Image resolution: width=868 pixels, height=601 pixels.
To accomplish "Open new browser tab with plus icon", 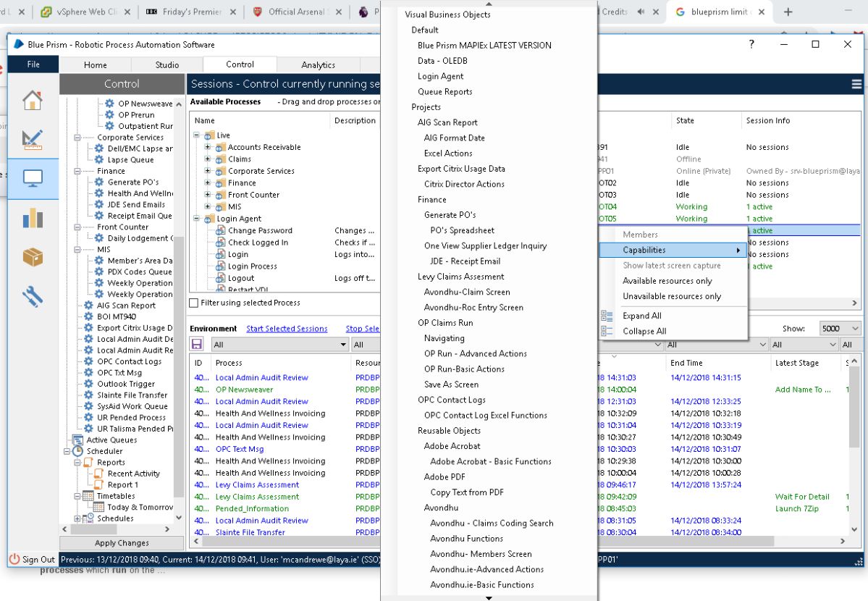I will click(x=788, y=12).
